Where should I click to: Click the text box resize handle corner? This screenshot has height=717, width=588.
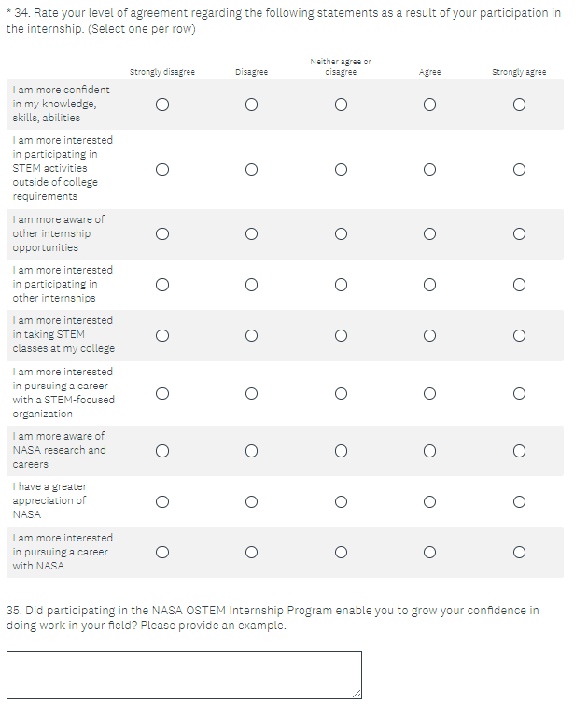(357, 693)
